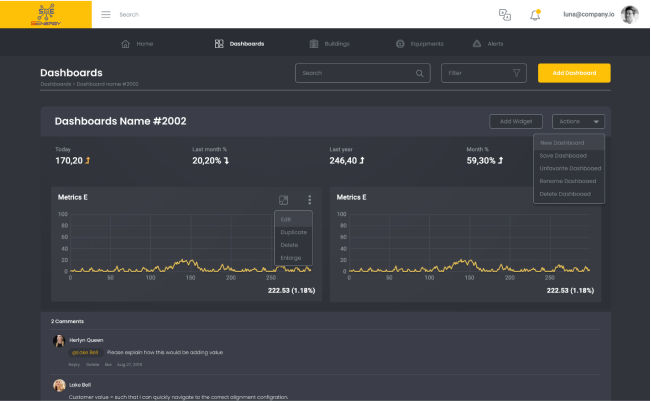This screenshot has height=401, width=651.
Task: Click the Herlyn Queen author name
Action: [x=86, y=340]
